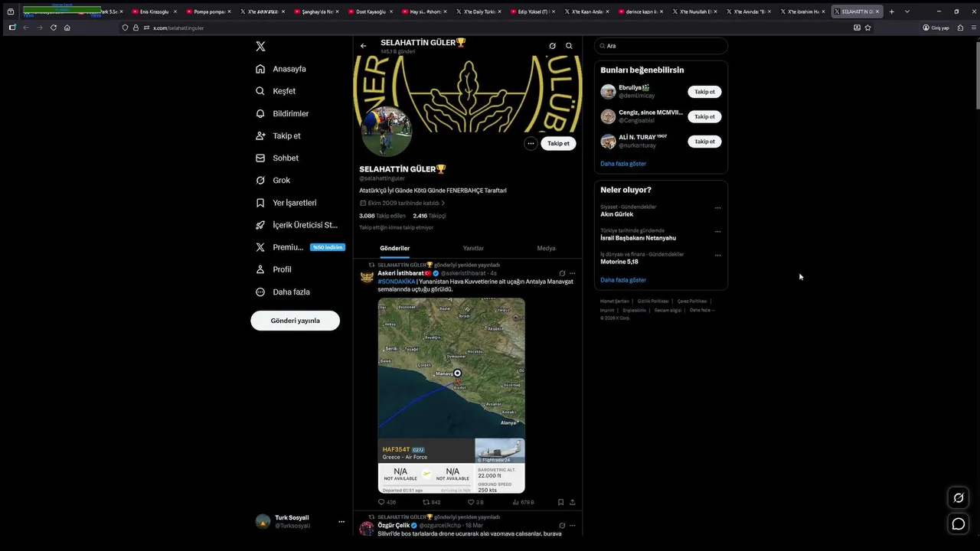Open the Manavgat flight map image
The image size is (980, 551).
pos(451,396)
